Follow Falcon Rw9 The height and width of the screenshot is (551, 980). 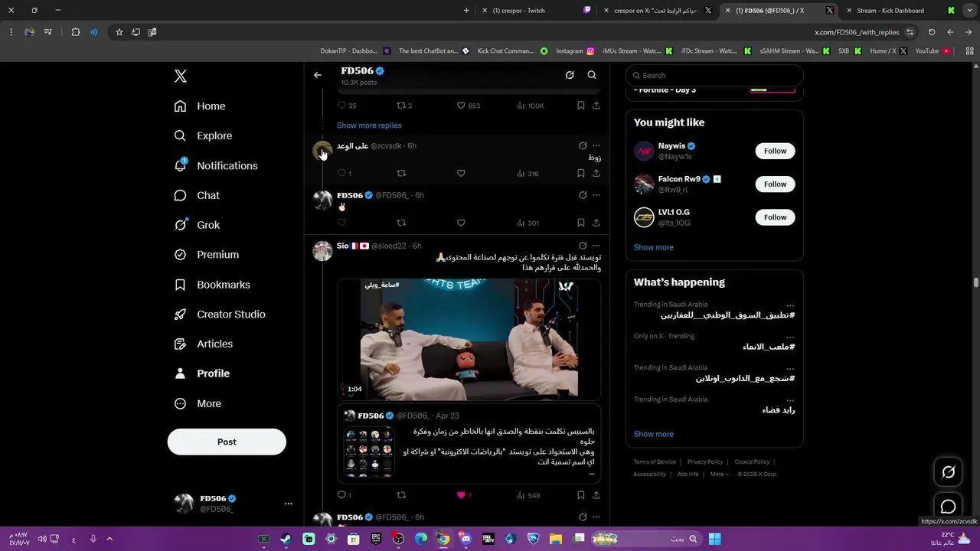pyautogui.click(x=775, y=184)
